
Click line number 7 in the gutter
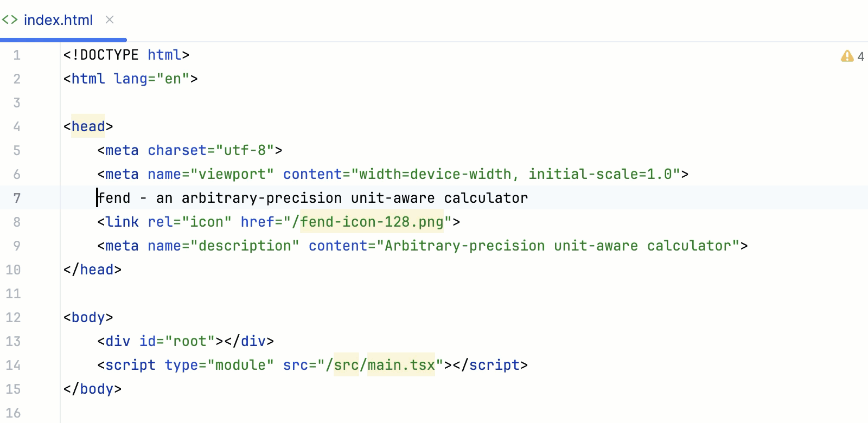tap(17, 198)
